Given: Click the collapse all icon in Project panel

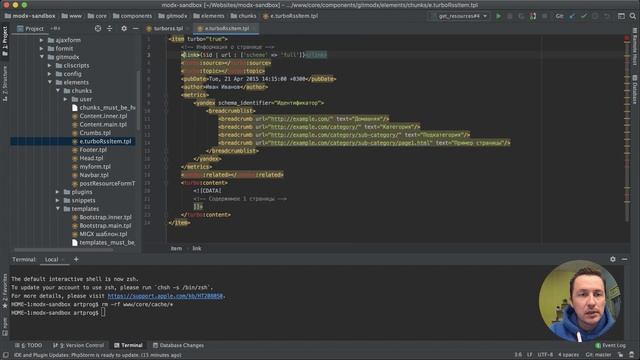Looking at the screenshot, I should point(109,29).
